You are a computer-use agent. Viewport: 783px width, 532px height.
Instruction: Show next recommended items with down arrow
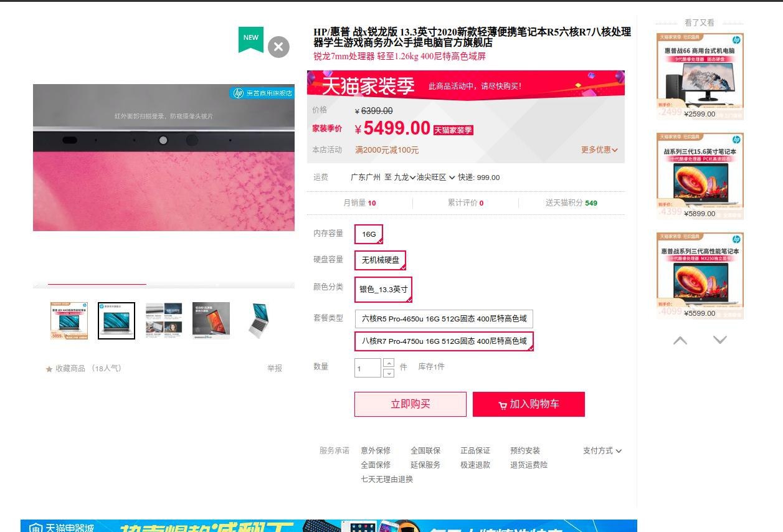tap(720, 340)
